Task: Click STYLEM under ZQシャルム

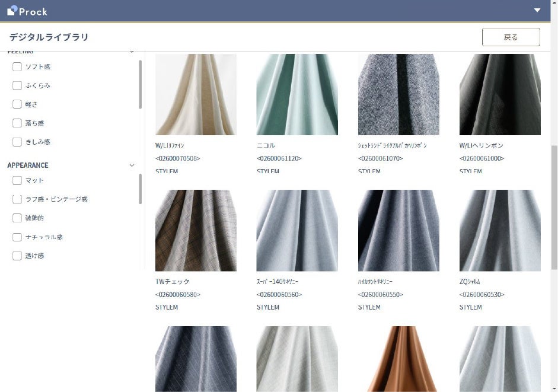Action: (470, 307)
